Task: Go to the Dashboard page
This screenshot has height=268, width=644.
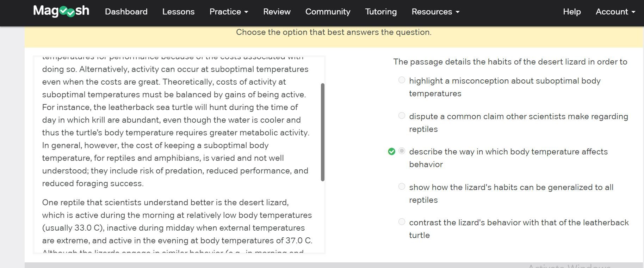Action: pyautogui.click(x=126, y=12)
